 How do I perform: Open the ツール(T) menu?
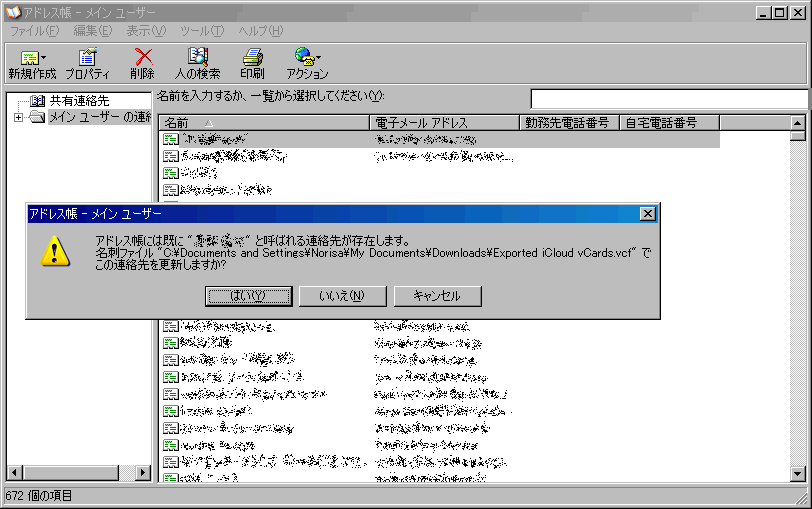coord(202,31)
